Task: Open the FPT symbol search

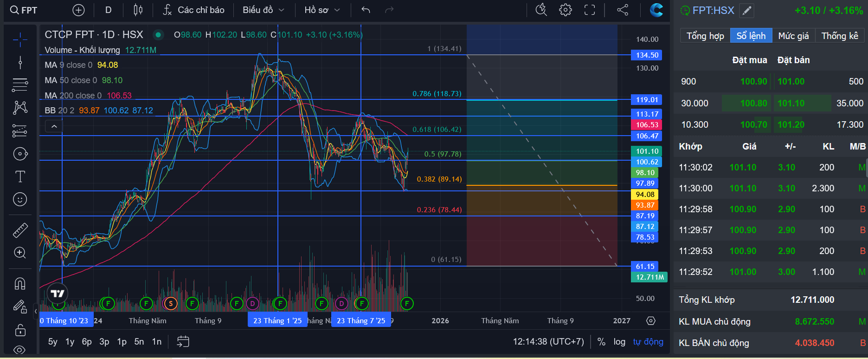Action: tap(24, 10)
